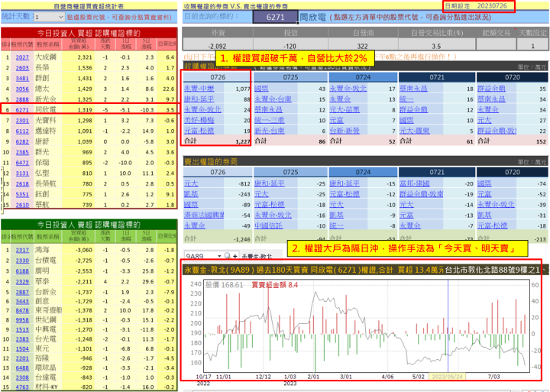
Task: Open stock code link 2301 光寶科
Action: [x=22, y=121]
